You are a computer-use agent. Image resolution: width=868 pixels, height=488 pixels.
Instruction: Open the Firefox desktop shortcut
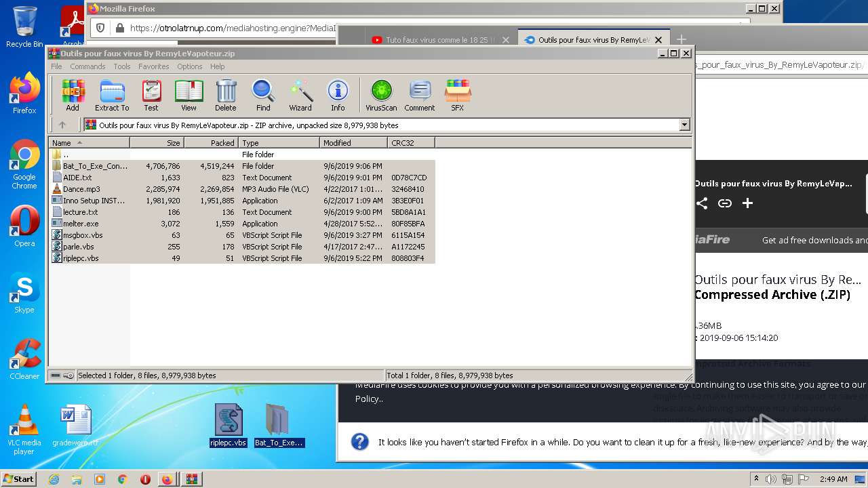24,94
